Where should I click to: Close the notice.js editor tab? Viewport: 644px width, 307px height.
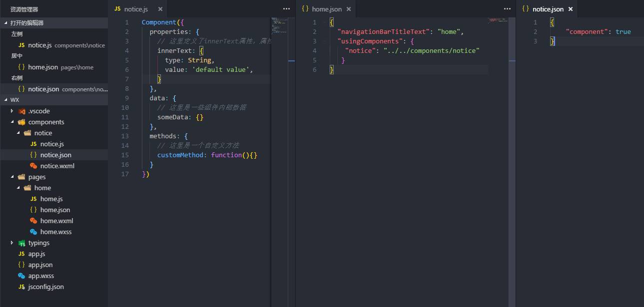[160, 9]
